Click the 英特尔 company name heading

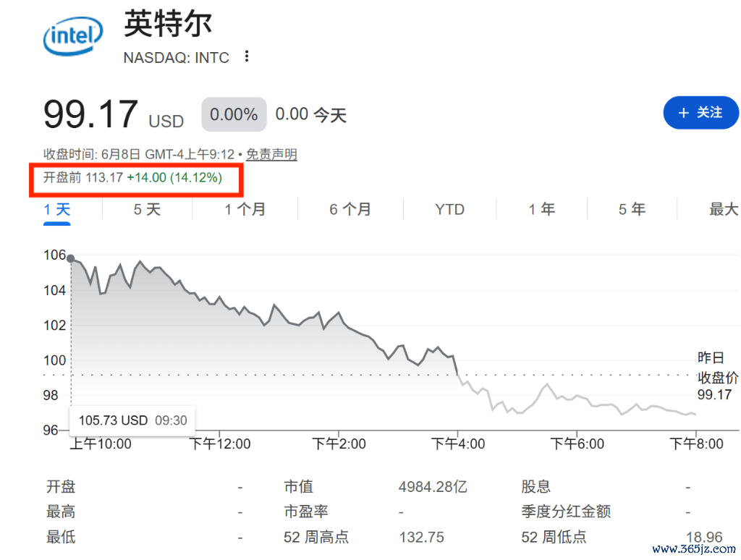(x=168, y=24)
